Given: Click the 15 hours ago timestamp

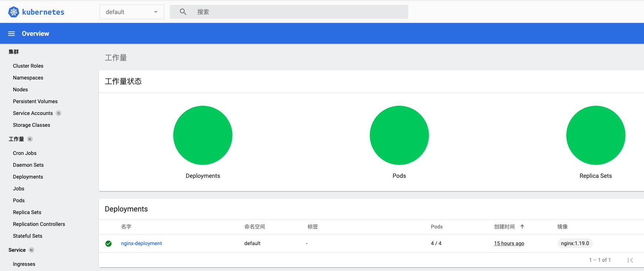Looking at the screenshot, I should 509,243.
